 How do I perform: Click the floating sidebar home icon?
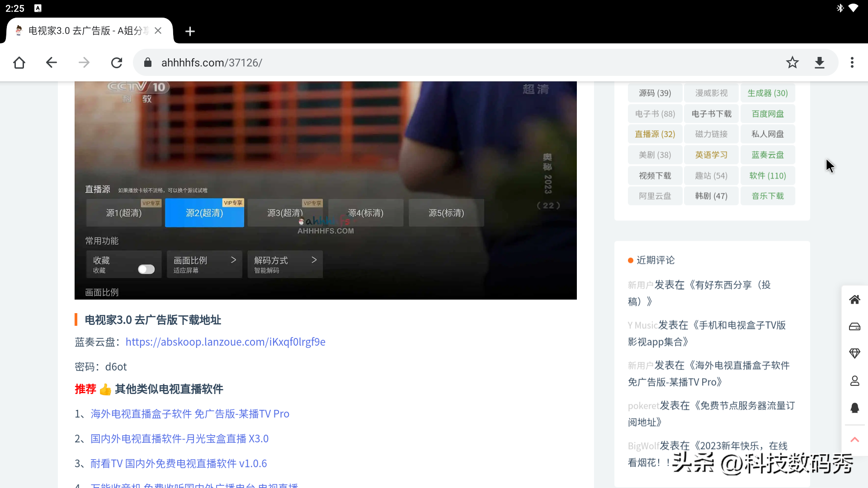(x=854, y=300)
